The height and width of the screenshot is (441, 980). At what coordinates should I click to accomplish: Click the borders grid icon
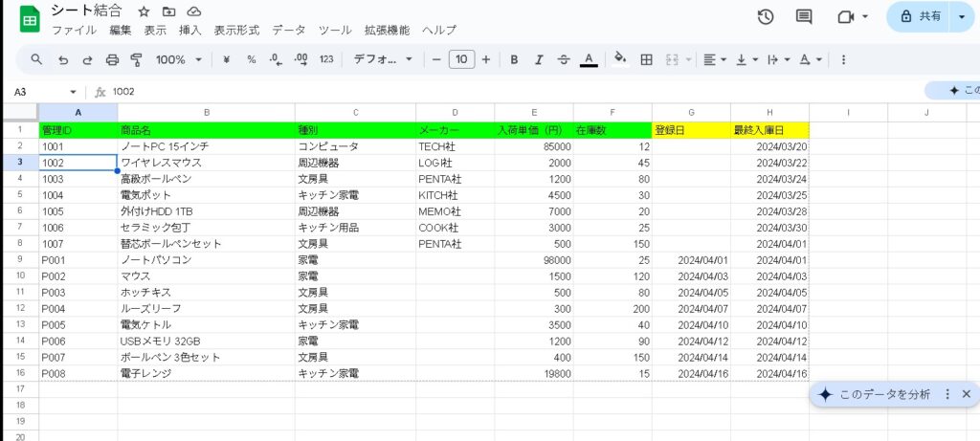tap(646, 59)
